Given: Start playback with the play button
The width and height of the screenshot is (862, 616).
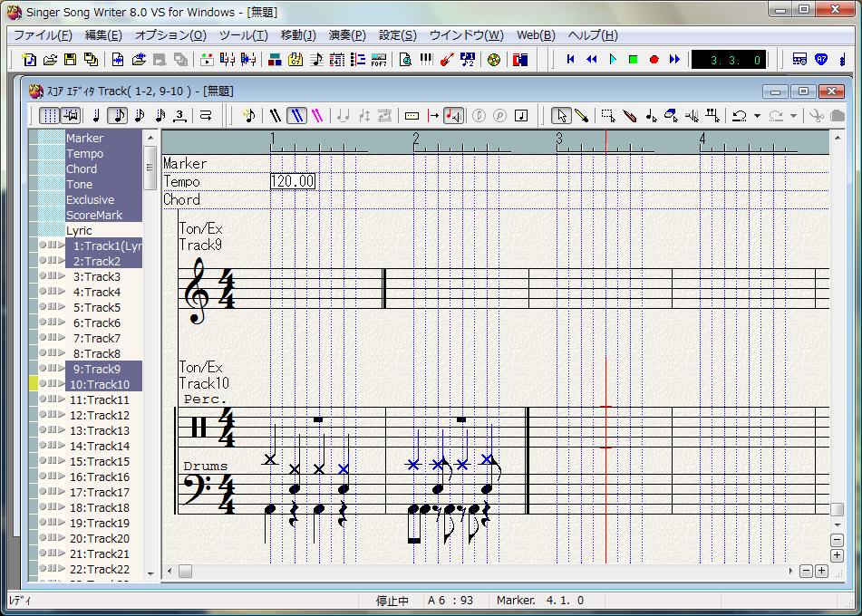Looking at the screenshot, I should (613, 60).
